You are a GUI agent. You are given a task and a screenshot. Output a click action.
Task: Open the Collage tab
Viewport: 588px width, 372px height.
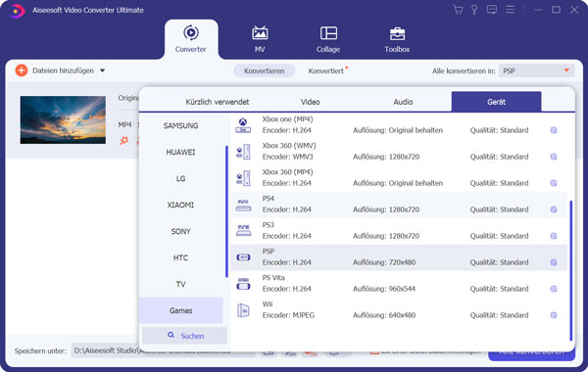click(x=328, y=39)
